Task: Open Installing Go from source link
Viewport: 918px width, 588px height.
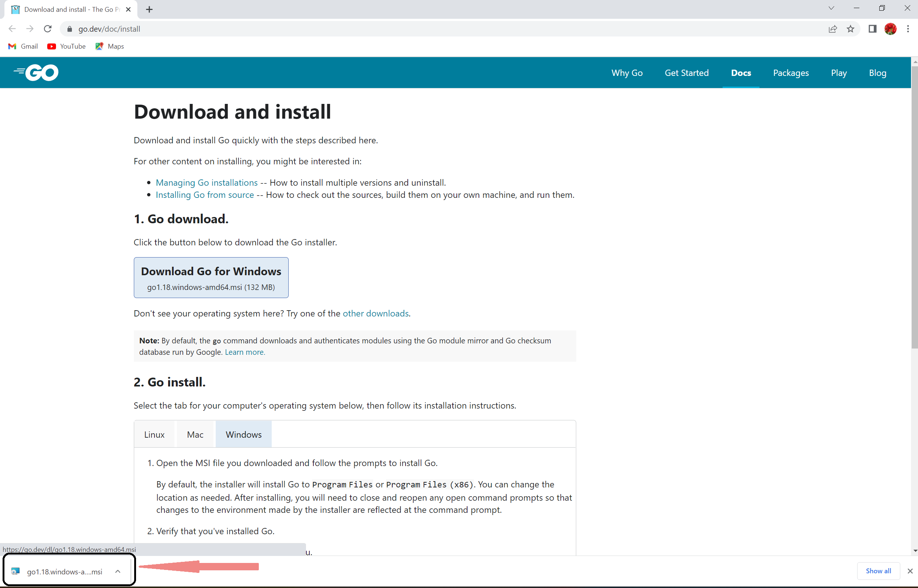Action: point(205,195)
